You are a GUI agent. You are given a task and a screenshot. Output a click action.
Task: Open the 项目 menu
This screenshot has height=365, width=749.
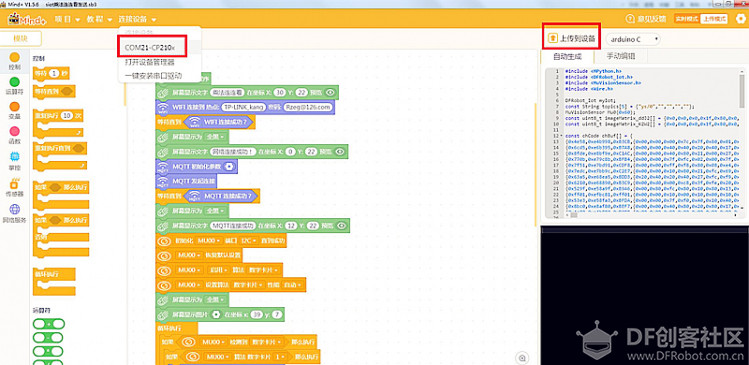pyautogui.click(x=67, y=19)
